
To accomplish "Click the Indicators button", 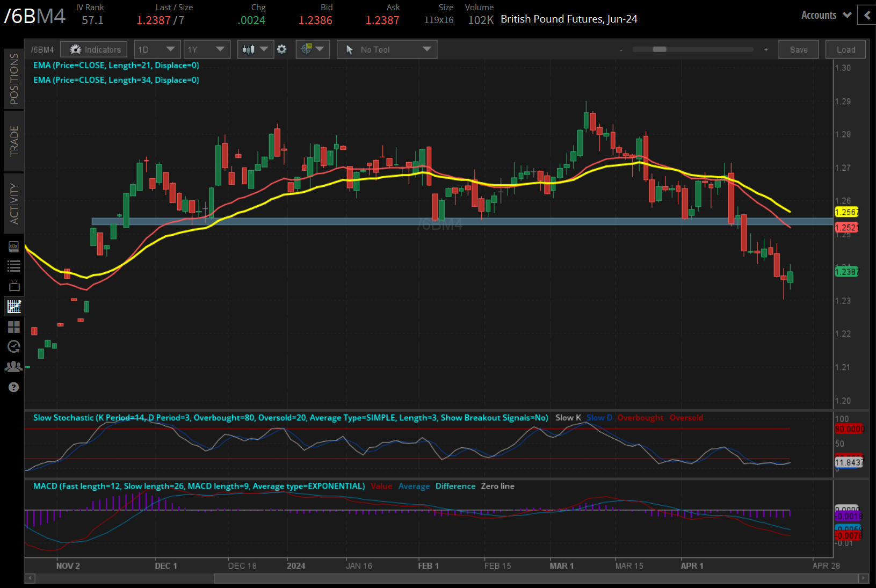I will [94, 49].
